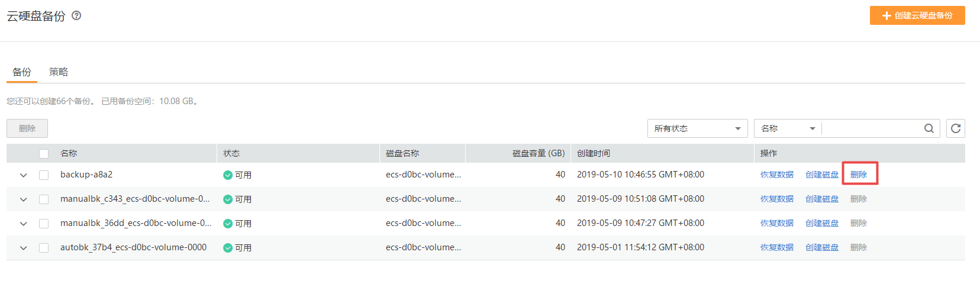Refresh the backup list
980x284 pixels.
(956, 128)
